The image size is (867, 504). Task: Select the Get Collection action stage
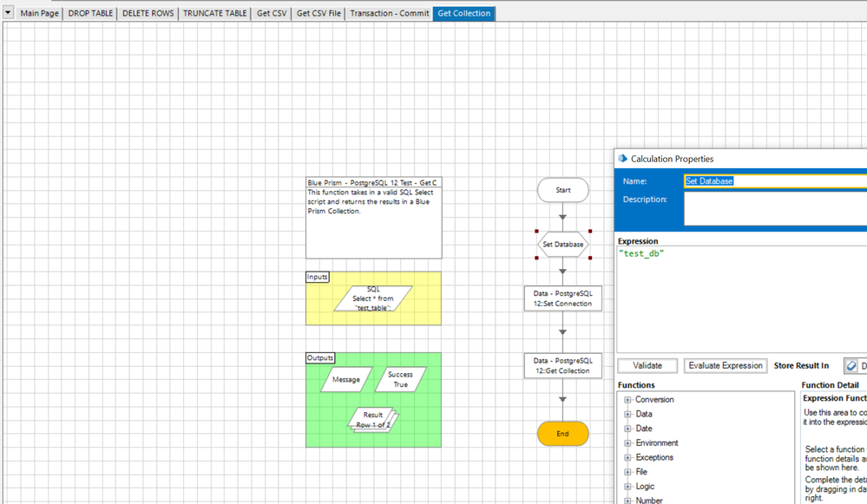[x=563, y=365]
